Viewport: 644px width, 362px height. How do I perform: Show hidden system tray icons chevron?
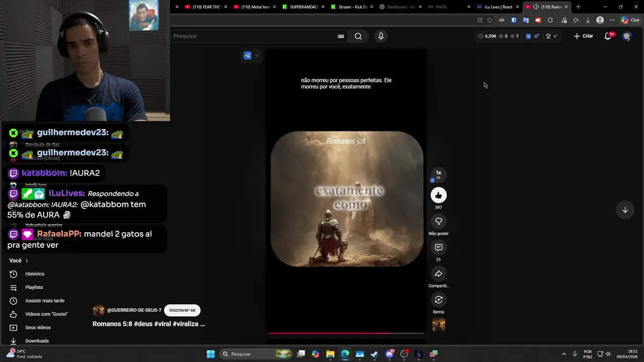[x=564, y=354]
